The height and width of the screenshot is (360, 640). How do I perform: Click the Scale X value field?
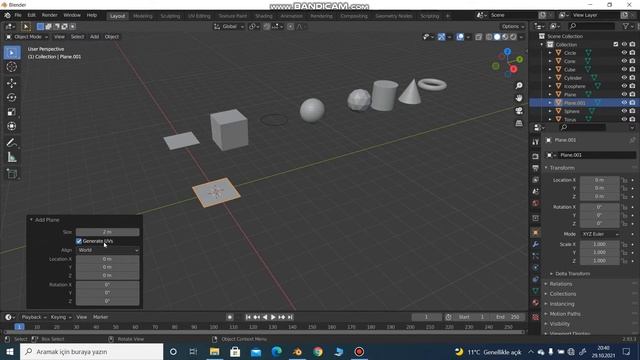(600, 244)
